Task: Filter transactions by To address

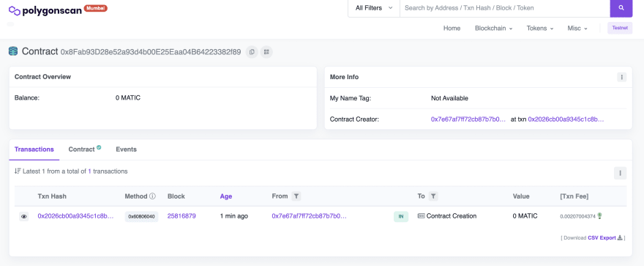Action: click(x=433, y=196)
